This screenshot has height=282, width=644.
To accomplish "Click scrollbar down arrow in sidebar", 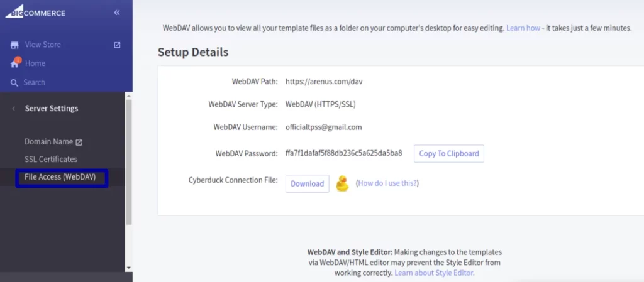I will 128,268.
